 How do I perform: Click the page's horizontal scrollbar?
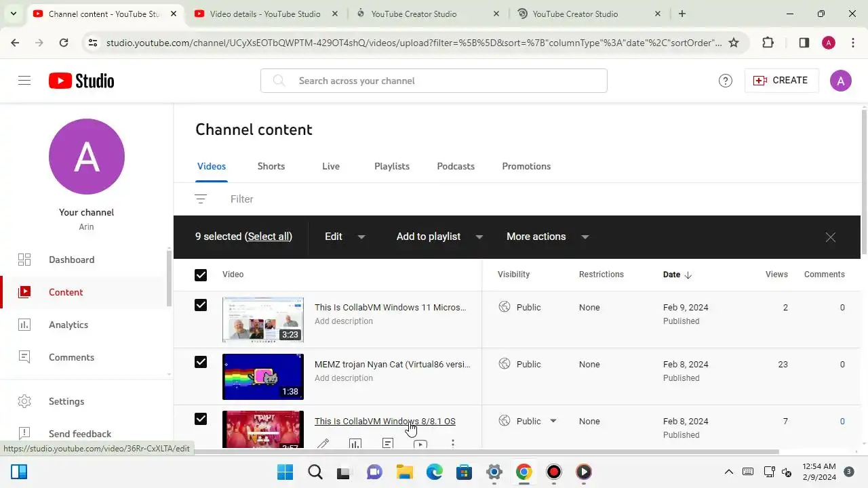(x=477, y=451)
